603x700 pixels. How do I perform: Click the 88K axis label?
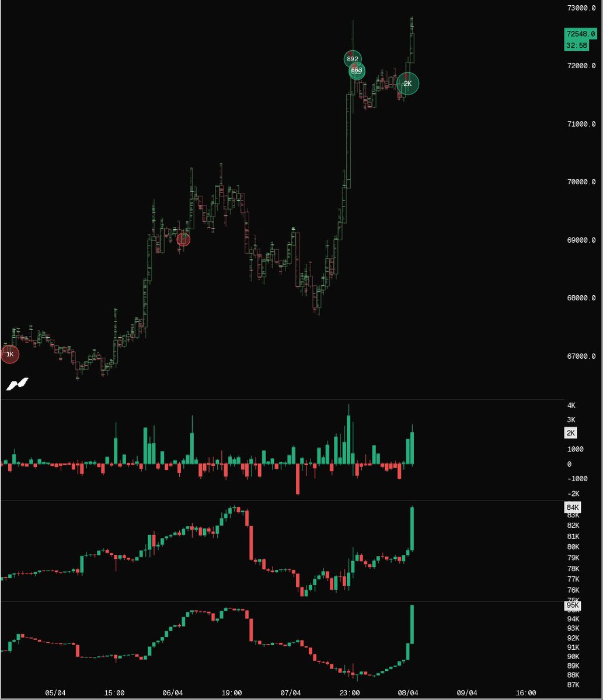click(x=573, y=675)
